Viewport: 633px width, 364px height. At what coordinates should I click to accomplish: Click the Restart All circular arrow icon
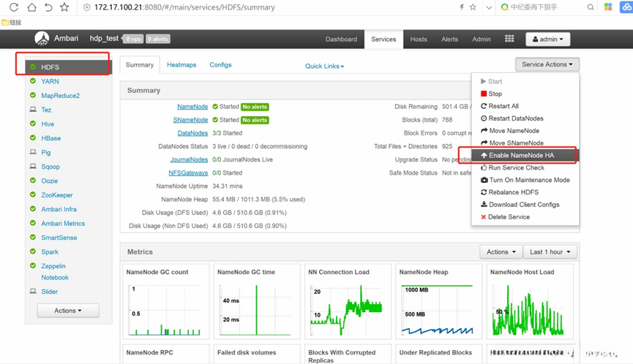484,106
